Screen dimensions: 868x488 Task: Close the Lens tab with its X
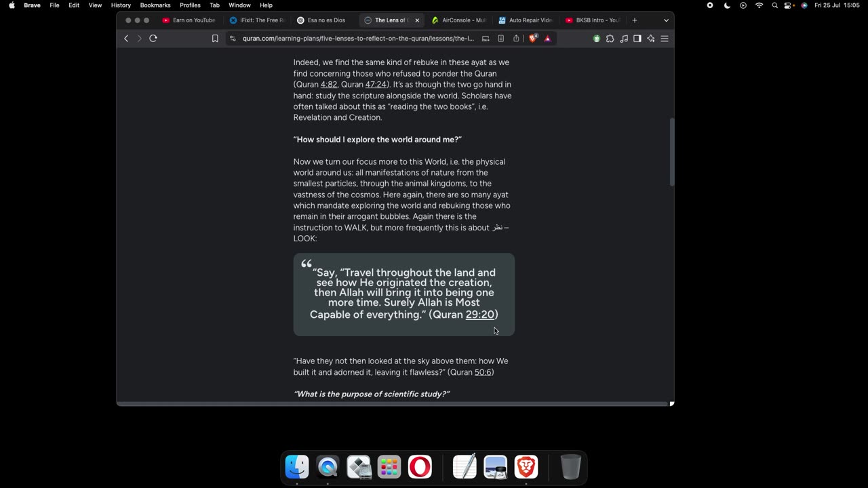pyautogui.click(x=417, y=20)
